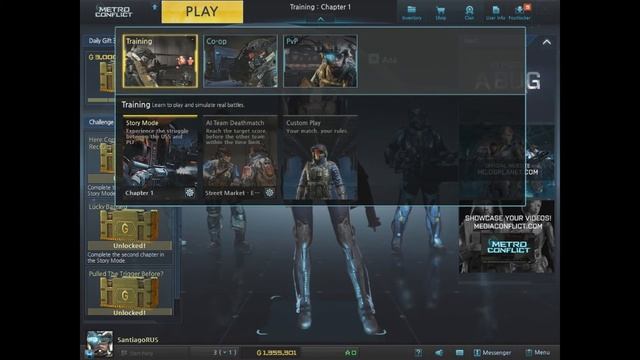Viewport: 640px width, 360px height.
Task: Click the gold balance 1,955,901
Action: [276, 352]
